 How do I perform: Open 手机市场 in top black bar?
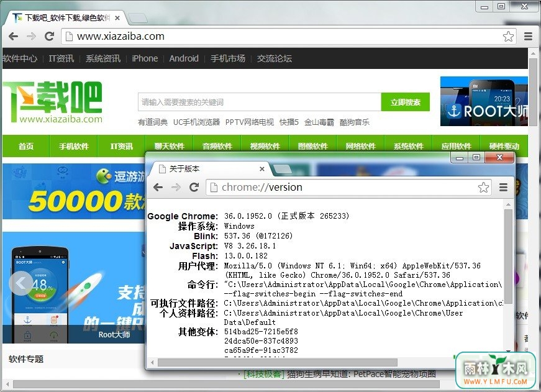pos(228,58)
